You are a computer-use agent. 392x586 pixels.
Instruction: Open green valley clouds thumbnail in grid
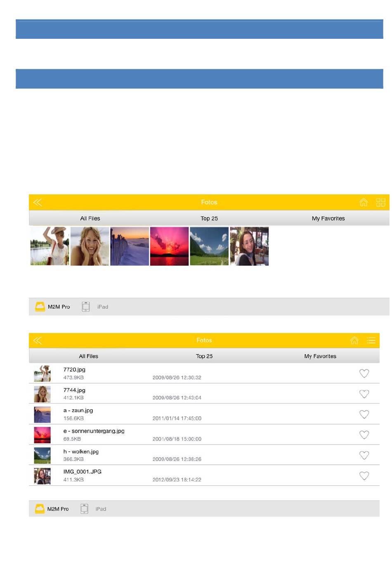pos(209,246)
